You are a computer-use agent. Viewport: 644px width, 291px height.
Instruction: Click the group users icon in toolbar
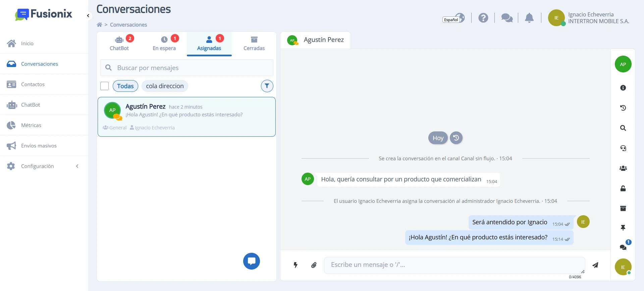[x=623, y=168]
